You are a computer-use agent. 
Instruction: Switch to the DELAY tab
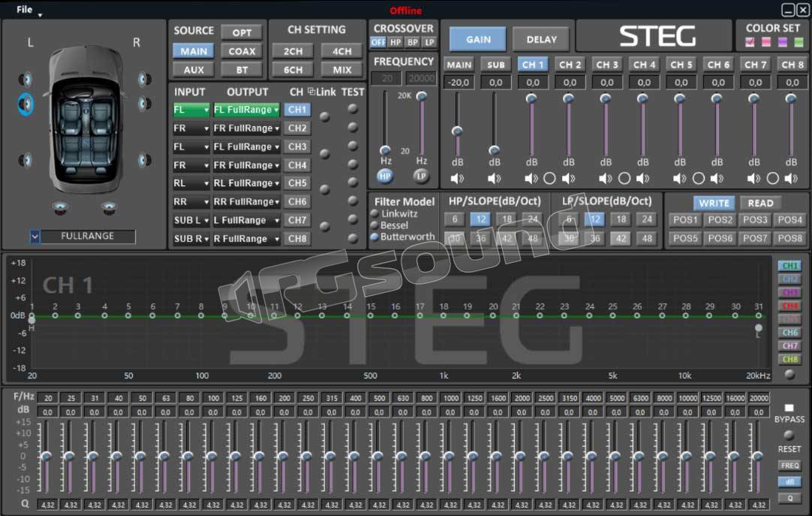click(x=541, y=39)
